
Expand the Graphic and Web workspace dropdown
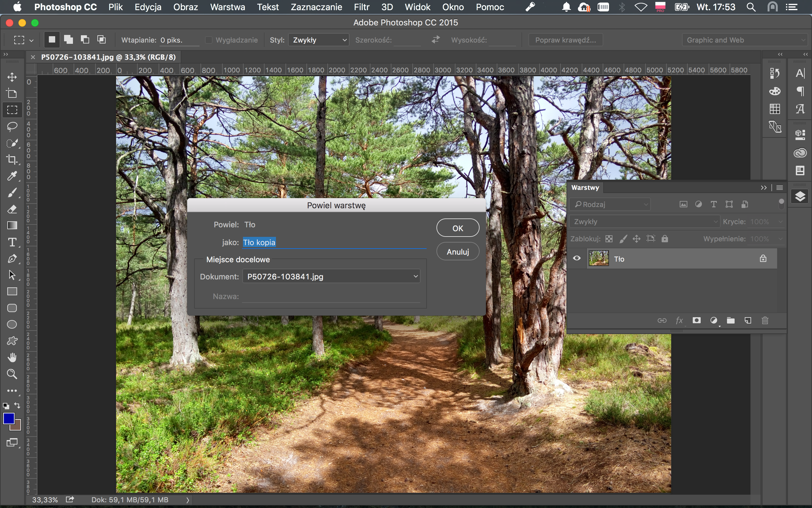point(744,40)
